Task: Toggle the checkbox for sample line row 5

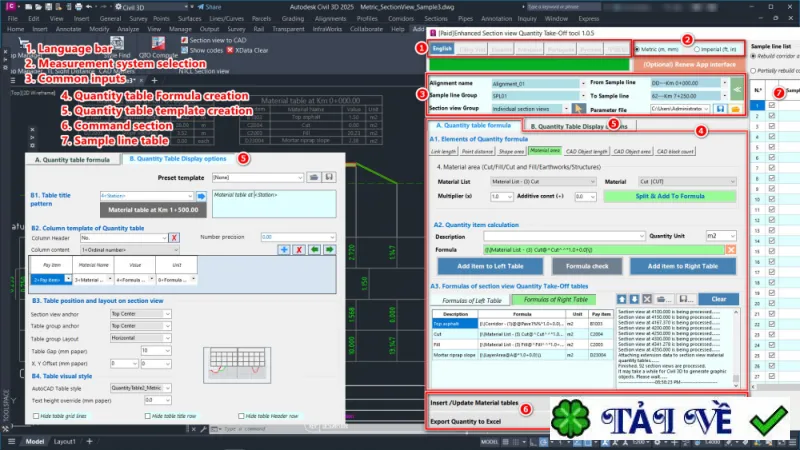Action: [771, 147]
